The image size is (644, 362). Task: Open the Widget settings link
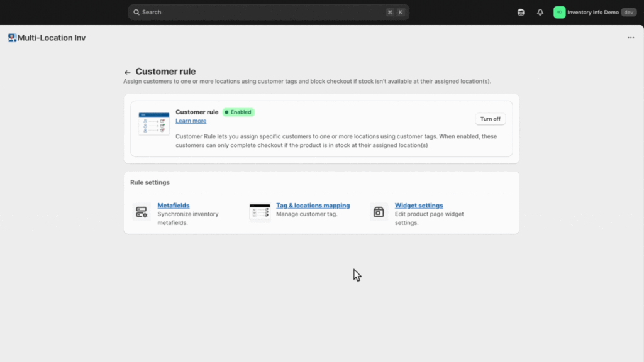[x=419, y=206]
